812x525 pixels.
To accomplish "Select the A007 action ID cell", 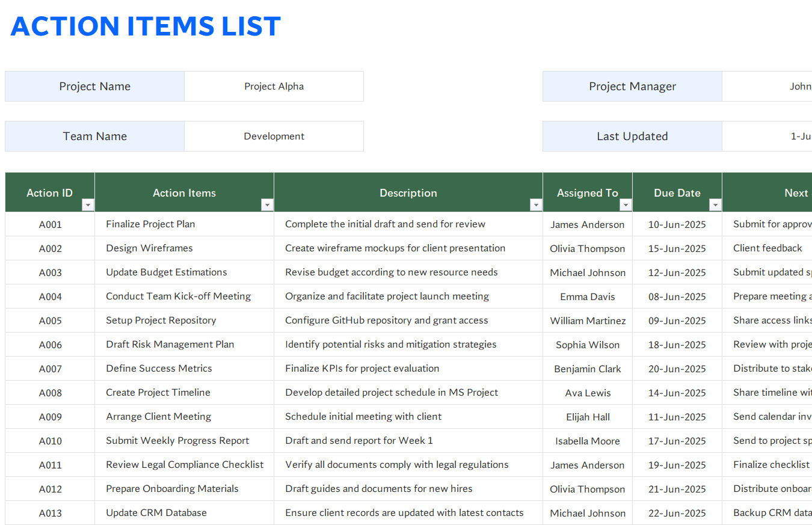I will click(x=50, y=369).
